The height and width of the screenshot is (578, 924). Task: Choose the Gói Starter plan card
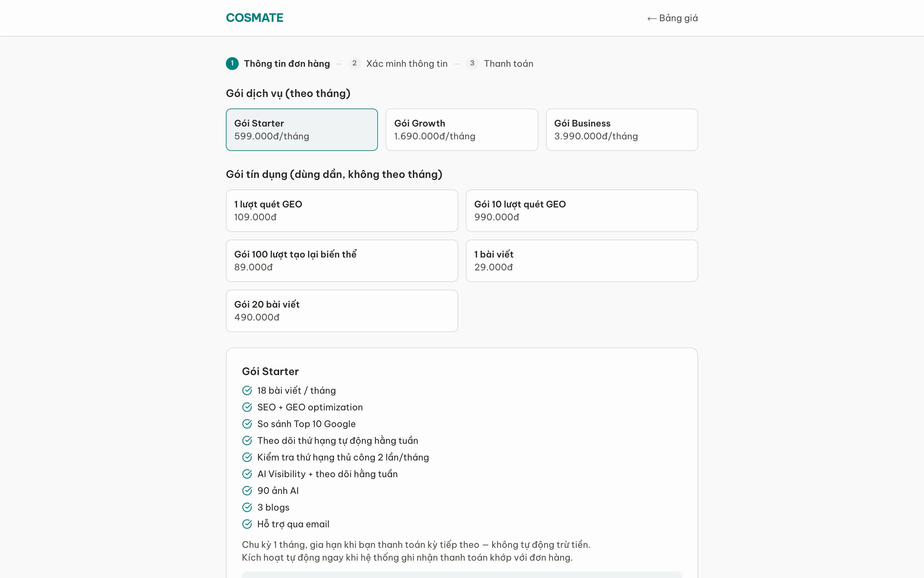click(x=302, y=130)
